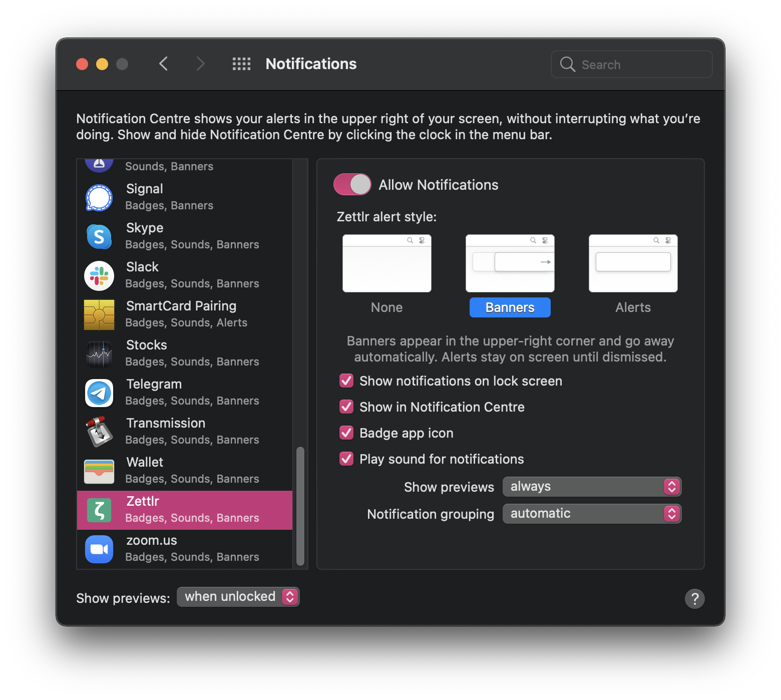
Task: Click the Allow Notifications label
Action: point(438,185)
